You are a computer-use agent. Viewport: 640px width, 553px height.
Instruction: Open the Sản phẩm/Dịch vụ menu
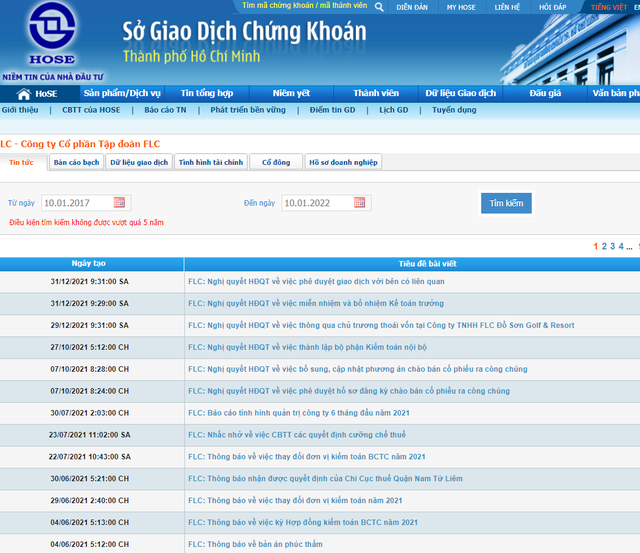(x=122, y=93)
